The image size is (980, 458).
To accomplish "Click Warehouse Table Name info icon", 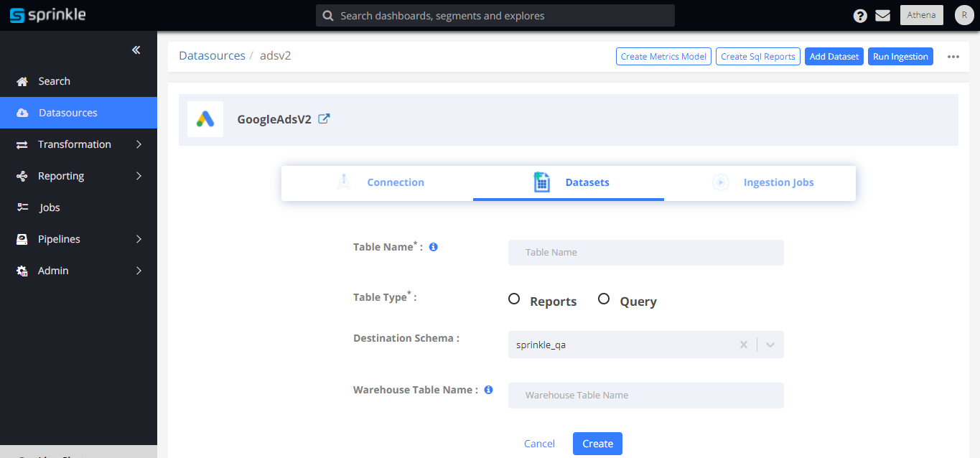I will click(x=488, y=390).
